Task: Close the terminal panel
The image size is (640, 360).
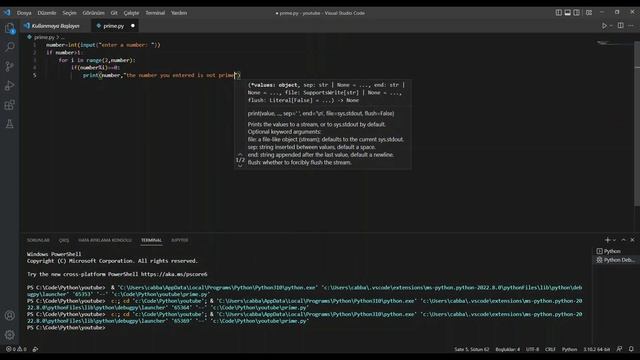Action: pyautogui.click(x=632, y=240)
